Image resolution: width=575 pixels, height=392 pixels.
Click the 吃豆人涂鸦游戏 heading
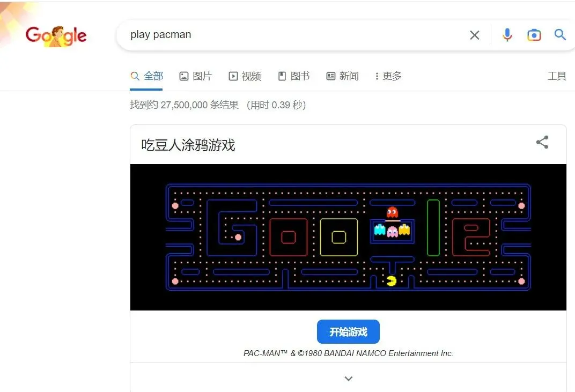pyautogui.click(x=188, y=145)
